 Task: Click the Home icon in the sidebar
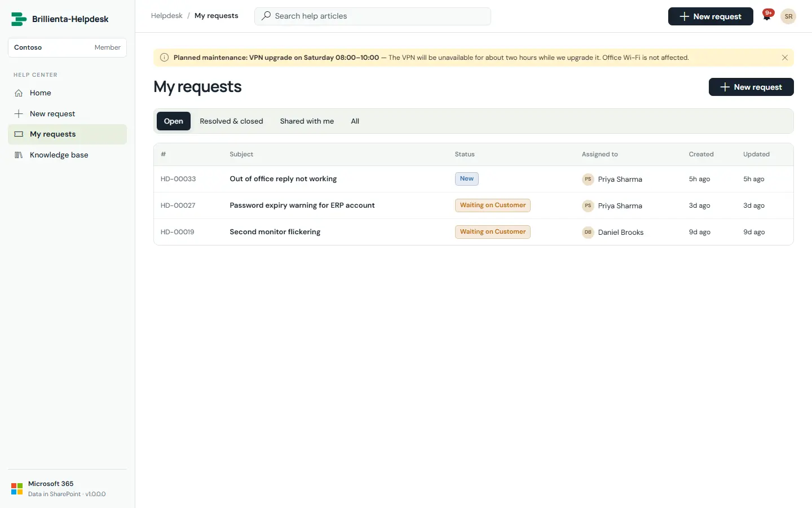click(19, 93)
